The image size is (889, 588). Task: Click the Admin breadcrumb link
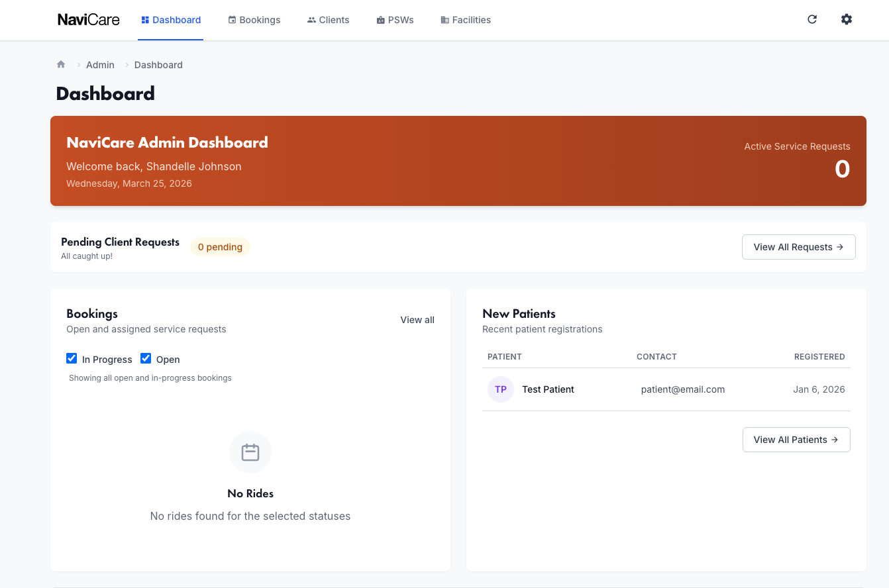(x=100, y=65)
